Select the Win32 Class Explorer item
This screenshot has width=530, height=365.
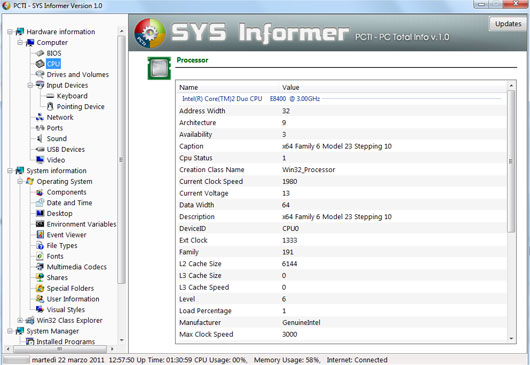tap(69, 320)
